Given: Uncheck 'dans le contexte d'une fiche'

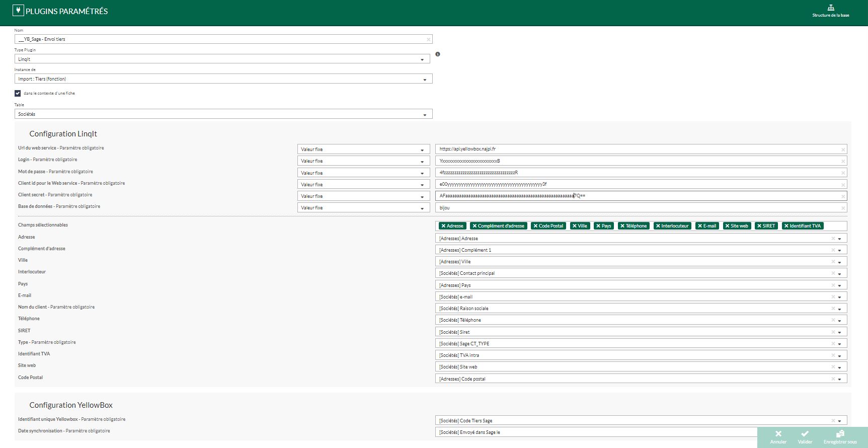Looking at the screenshot, I should point(18,93).
